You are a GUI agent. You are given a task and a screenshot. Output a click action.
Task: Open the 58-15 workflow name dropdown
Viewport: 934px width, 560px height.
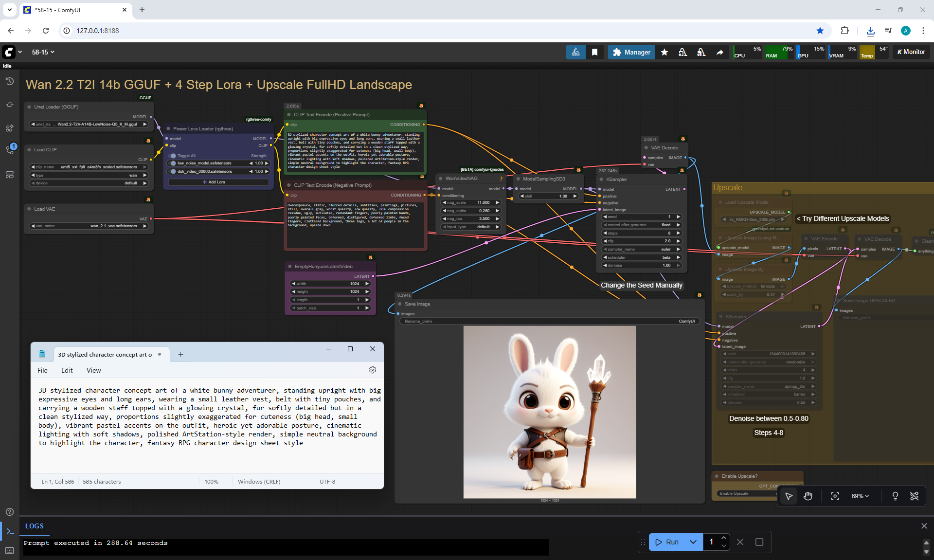43,52
